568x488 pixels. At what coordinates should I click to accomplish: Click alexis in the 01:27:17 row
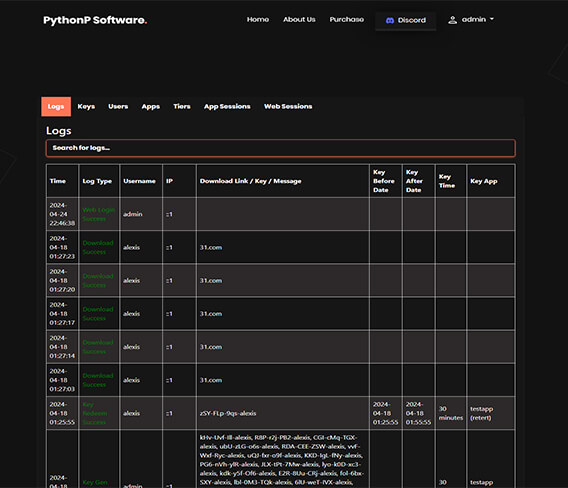[131, 314]
